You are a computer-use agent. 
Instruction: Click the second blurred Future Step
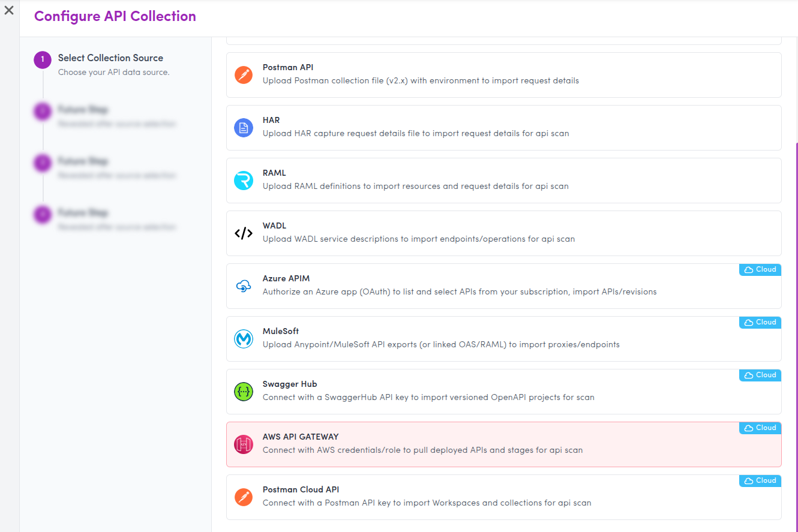coord(83,161)
